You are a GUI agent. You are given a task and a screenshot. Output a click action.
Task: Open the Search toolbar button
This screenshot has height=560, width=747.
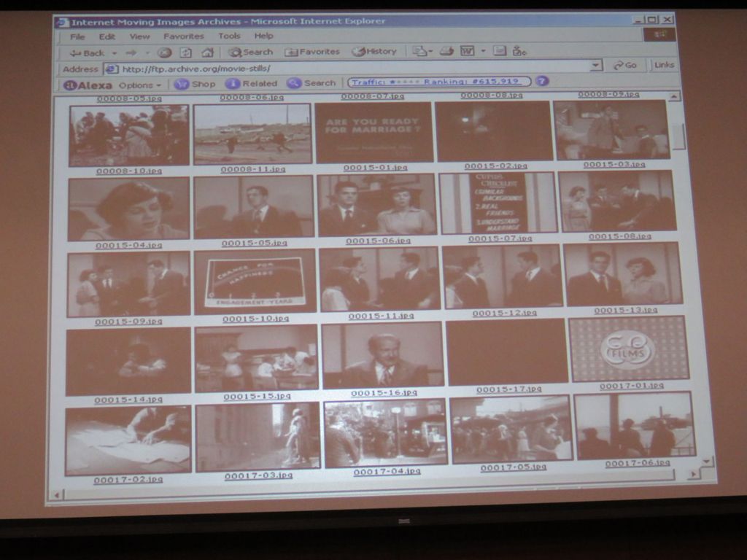[x=250, y=52]
